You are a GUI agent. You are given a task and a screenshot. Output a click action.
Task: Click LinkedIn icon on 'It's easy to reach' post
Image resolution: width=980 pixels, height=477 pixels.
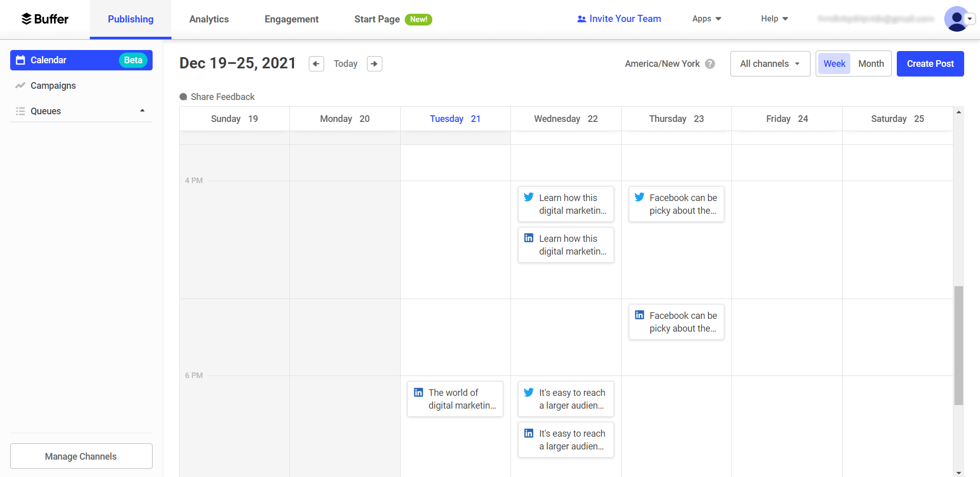529,433
